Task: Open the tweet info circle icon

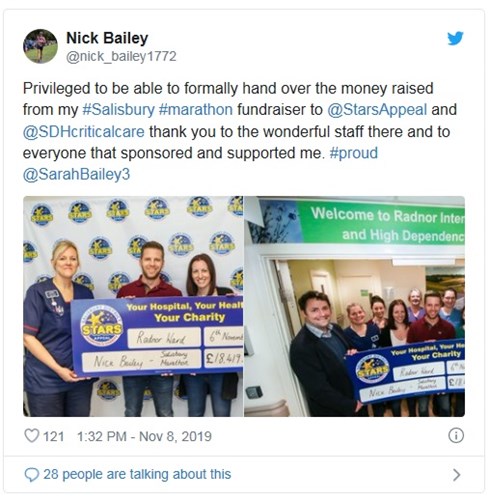Action: coord(456,435)
